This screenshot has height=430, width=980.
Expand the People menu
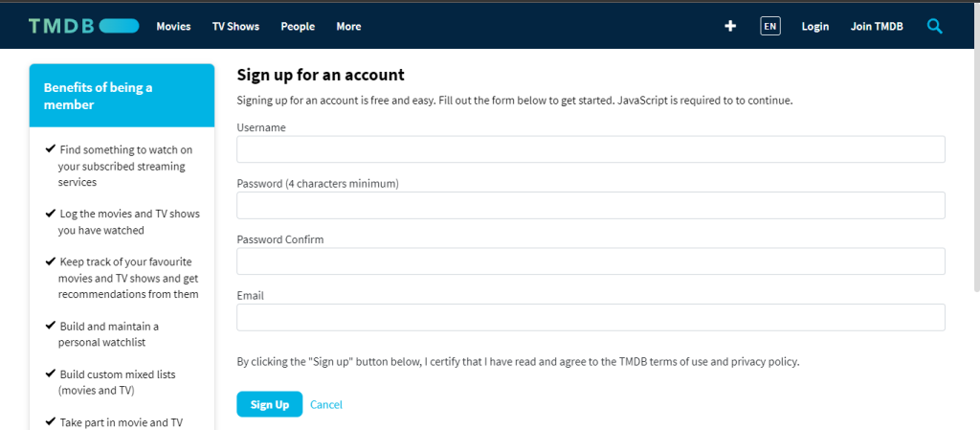pyautogui.click(x=298, y=26)
